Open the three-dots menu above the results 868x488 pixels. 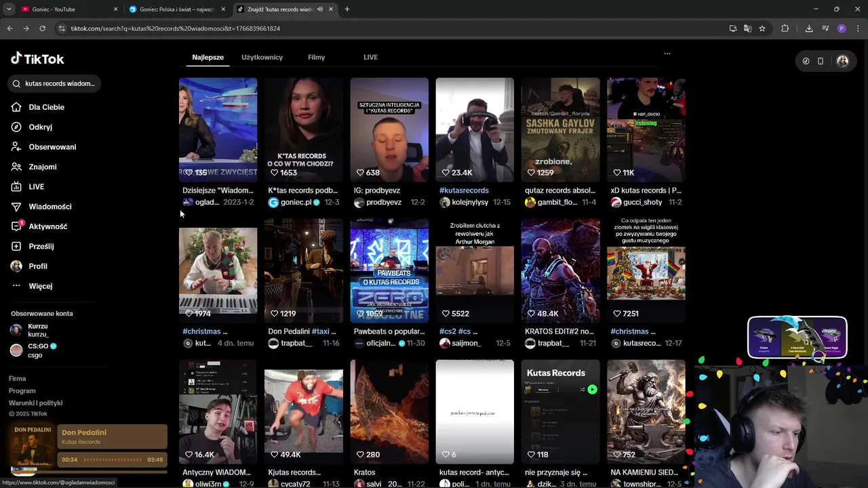pyautogui.click(x=667, y=54)
